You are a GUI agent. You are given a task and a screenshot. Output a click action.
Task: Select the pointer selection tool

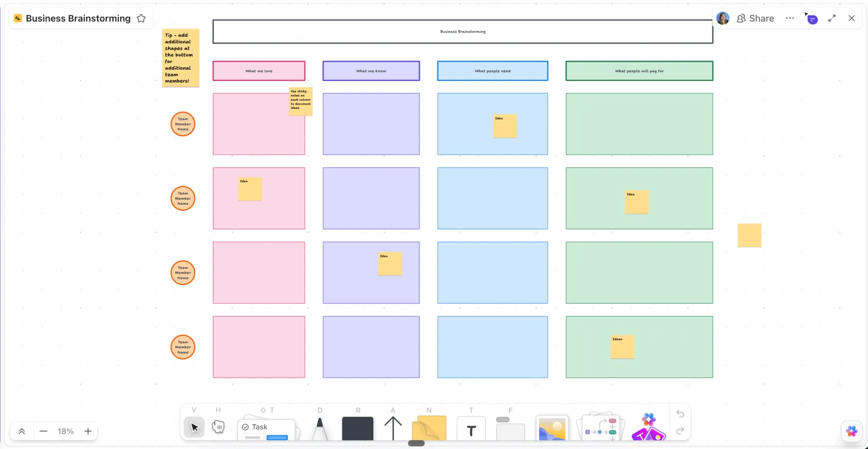194,427
